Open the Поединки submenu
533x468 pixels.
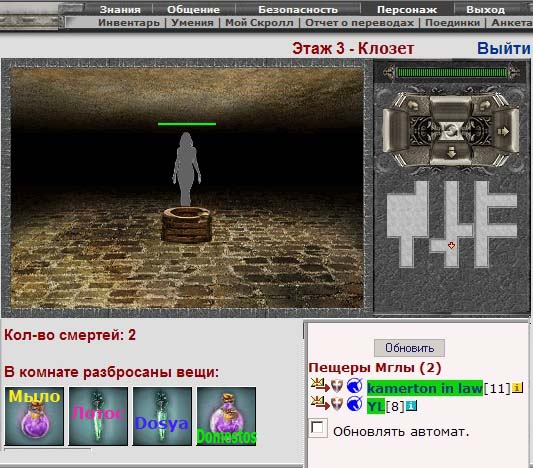pos(453,23)
